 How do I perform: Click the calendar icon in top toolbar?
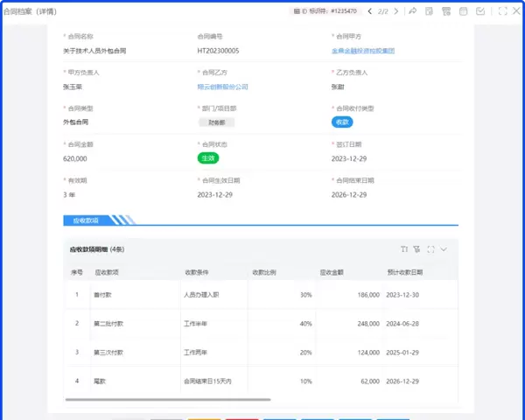[464, 11]
